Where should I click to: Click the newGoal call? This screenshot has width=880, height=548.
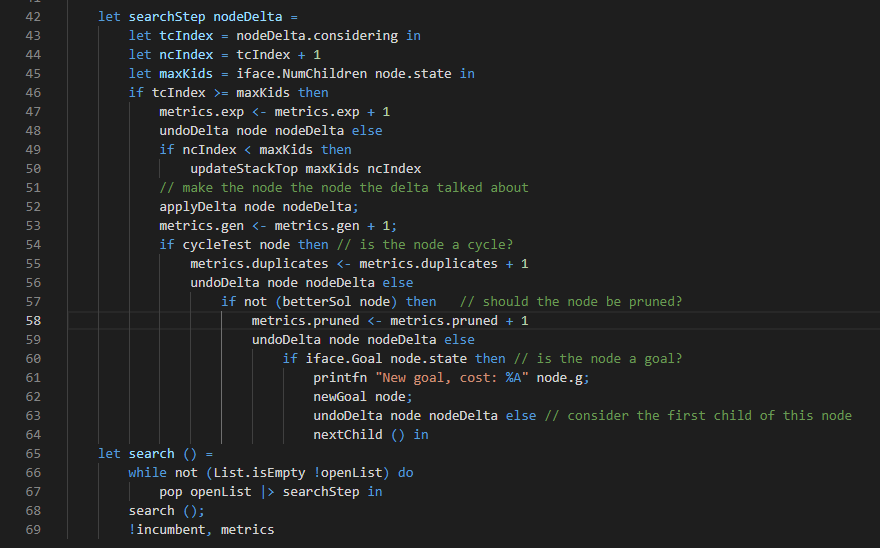click(x=340, y=397)
